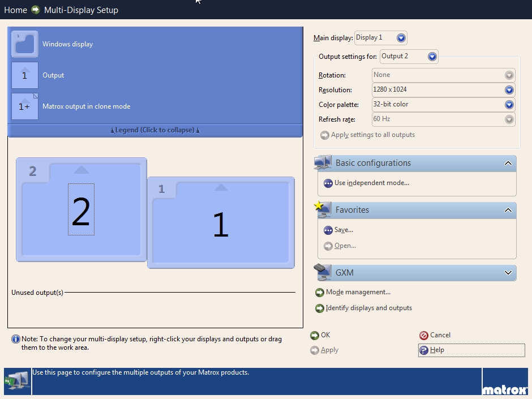Open the Refresh rate dropdown

(x=509, y=119)
